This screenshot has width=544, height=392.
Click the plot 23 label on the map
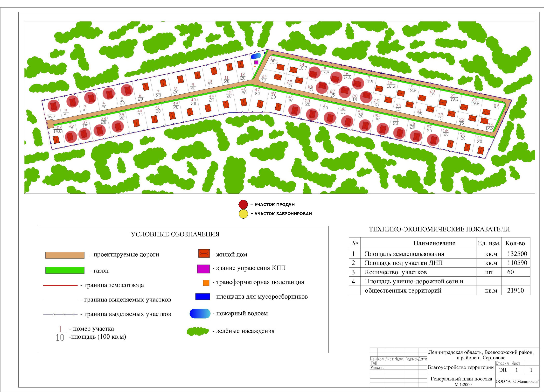496,106
